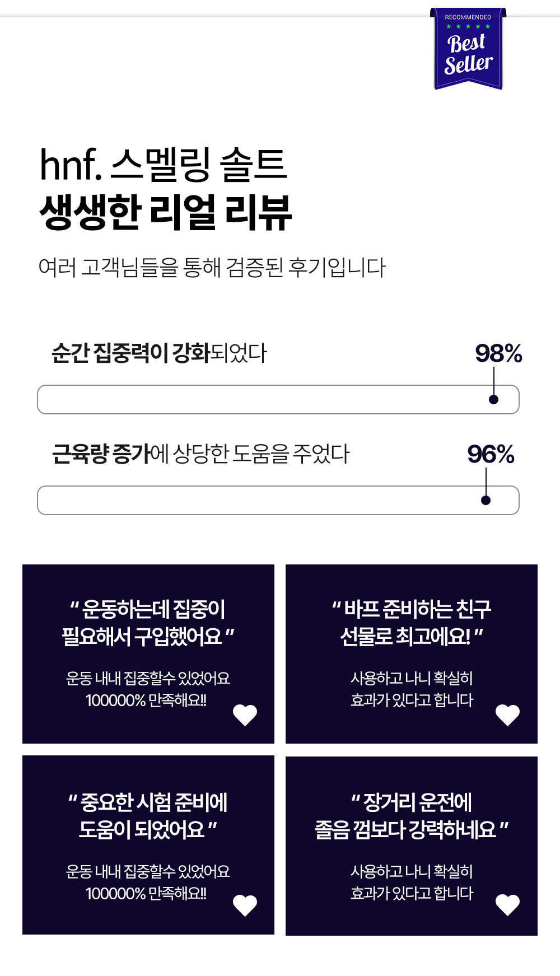The width and height of the screenshot is (560, 976).
Task: Click the 98% slider marker dot
Action: click(x=493, y=399)
